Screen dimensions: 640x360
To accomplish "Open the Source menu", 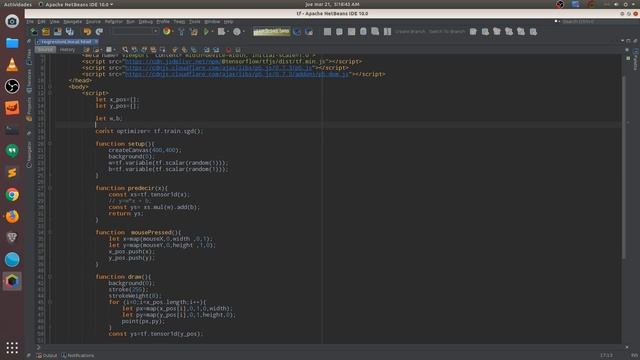I will coord(93,22).
